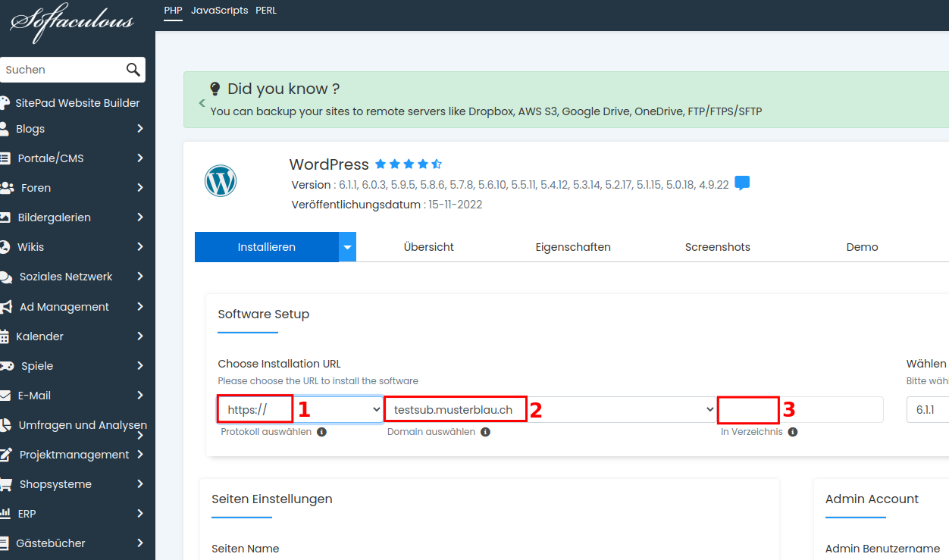
Task: Open the Bildergalerien image icon
Action: [5, 217]
